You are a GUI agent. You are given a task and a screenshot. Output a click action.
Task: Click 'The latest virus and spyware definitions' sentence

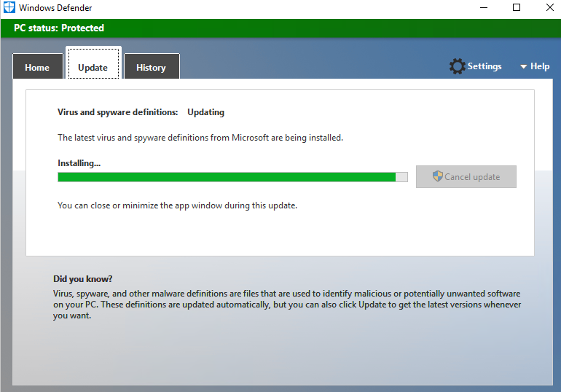(x=200, y=138)
